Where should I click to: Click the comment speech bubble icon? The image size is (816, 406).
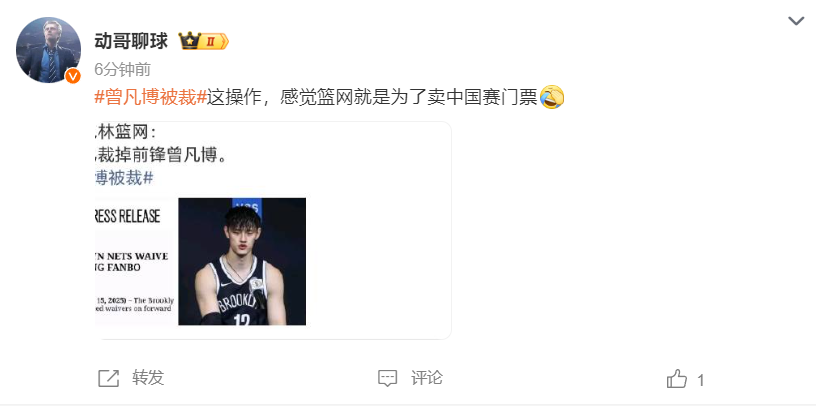[387, 378]
